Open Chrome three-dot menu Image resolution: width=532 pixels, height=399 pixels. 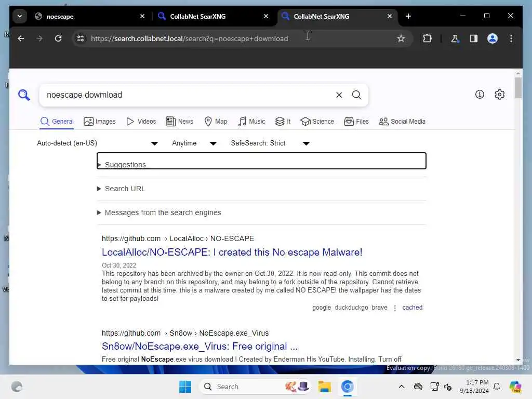511,38
